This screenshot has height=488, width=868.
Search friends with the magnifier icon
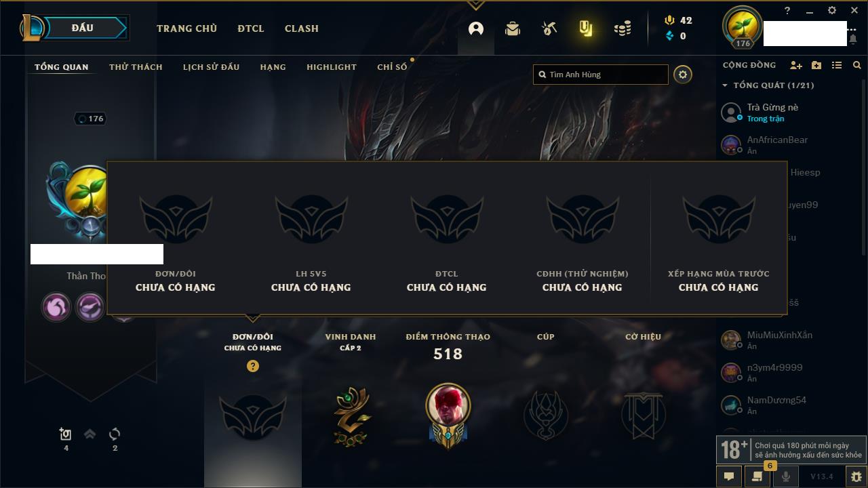(x=857, y=65)
